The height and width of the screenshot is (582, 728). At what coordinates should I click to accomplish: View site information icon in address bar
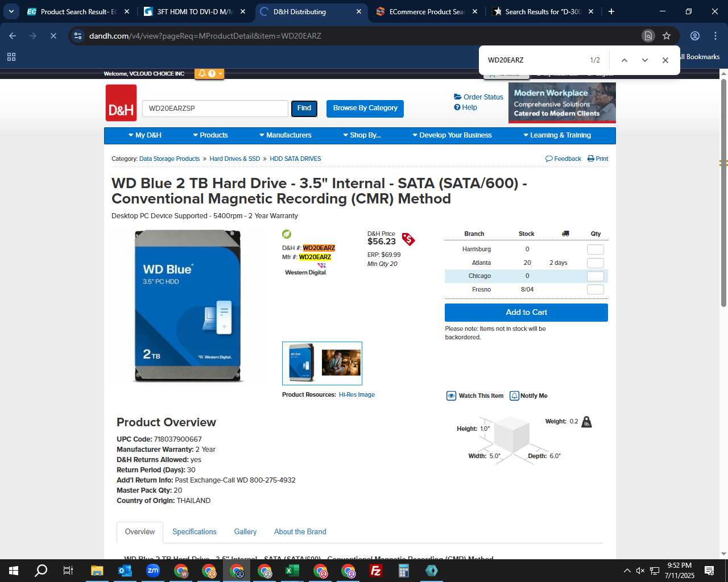coord(78,36)
